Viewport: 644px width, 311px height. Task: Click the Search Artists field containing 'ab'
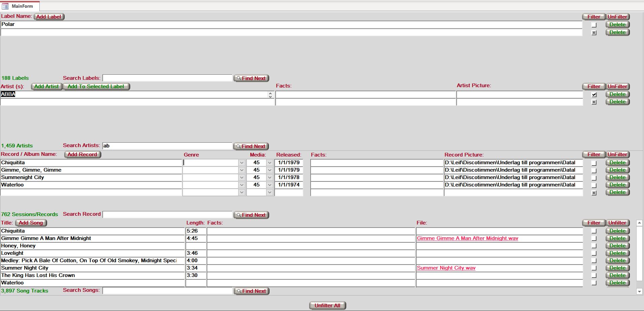coord(167,146)
